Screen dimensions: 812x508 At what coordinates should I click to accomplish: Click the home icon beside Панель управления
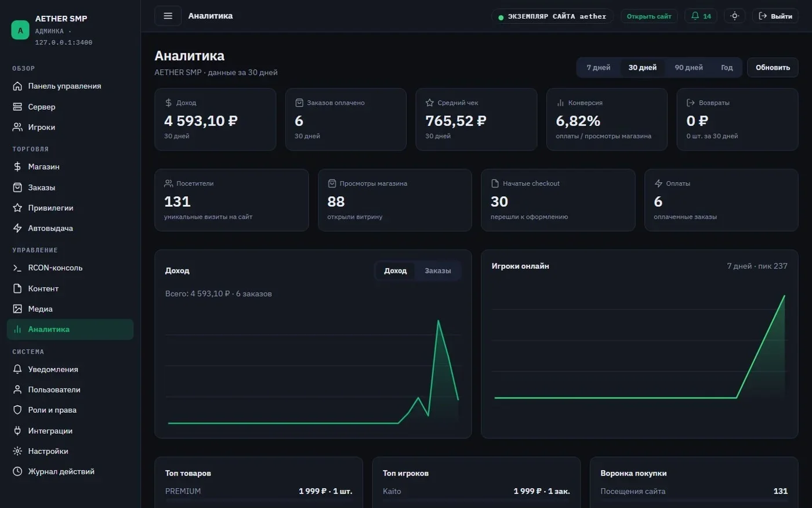coord(17,86)
